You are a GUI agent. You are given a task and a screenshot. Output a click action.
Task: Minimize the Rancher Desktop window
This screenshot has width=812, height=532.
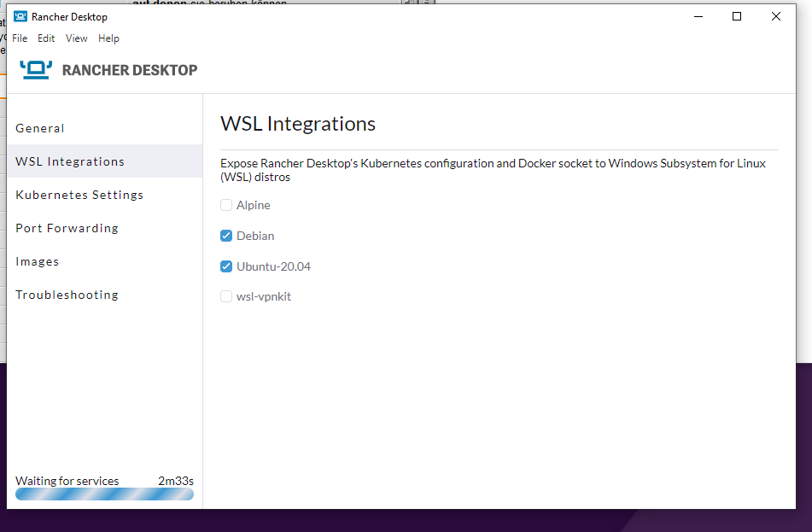click(698, 16)
